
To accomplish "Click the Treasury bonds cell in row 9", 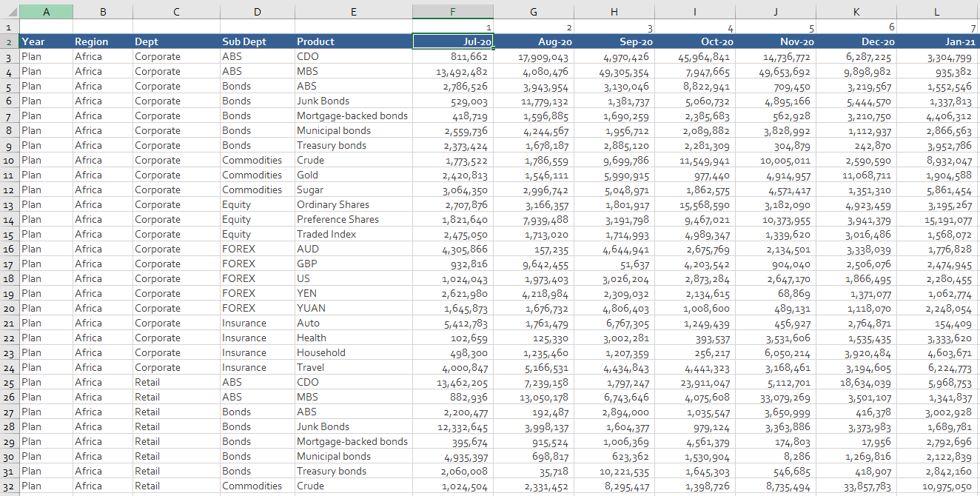I will (x=354, y=145).
